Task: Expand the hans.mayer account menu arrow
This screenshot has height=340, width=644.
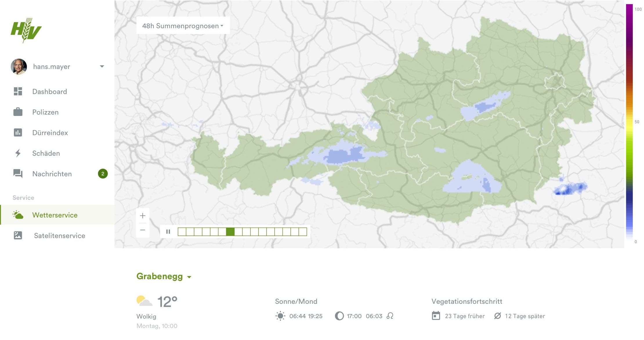Action: coord(102,66)
